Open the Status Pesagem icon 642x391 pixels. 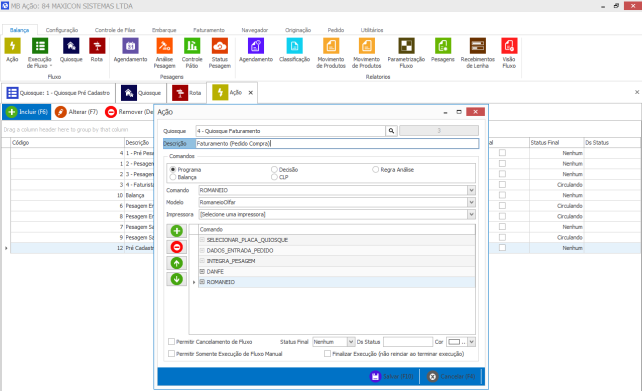(x=220, y=53)
